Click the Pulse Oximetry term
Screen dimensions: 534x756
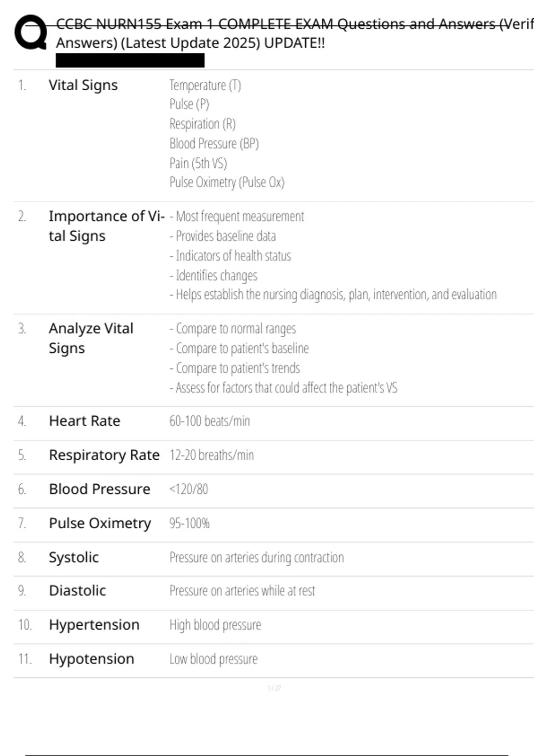[x=100, y=523]
